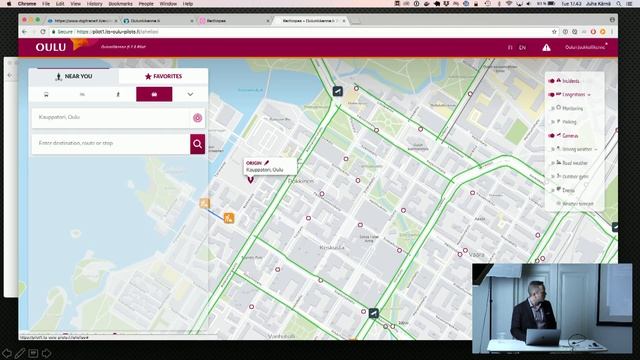
Task: Reload the page in Chrome
Action: pos(43,32)
